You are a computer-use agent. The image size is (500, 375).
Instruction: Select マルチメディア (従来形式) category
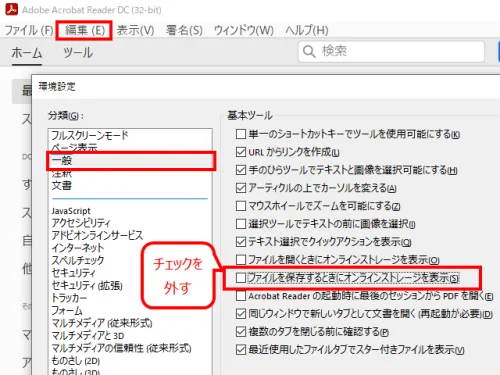[x=102, y=323]
